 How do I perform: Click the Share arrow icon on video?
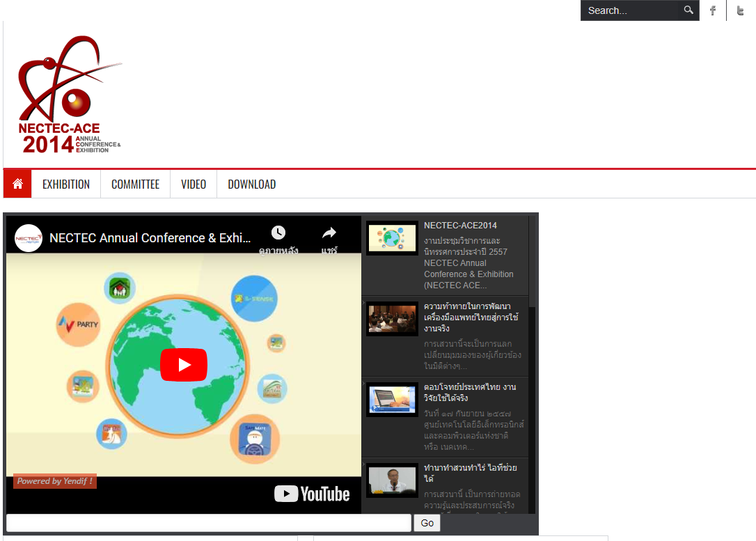(x=329, y=233)
